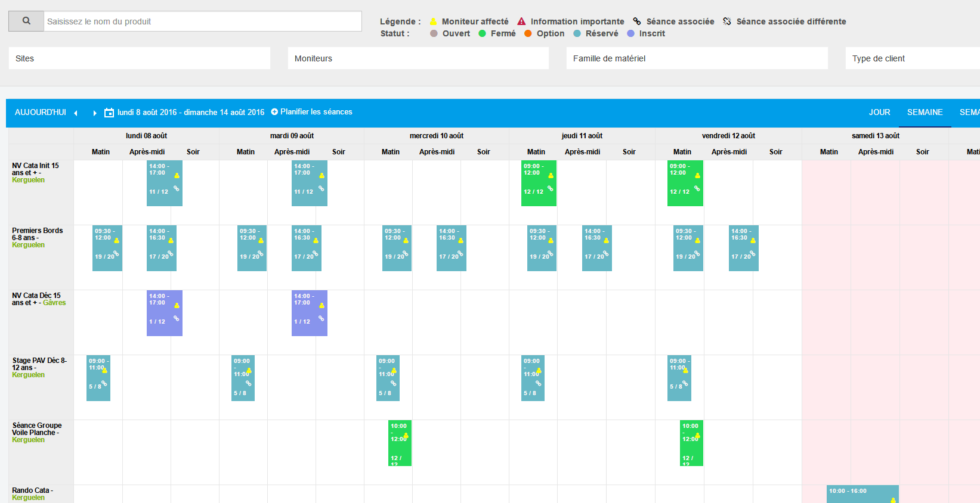Click monitor icon in Monday 09:30 Premiers Bords session
Image resolution: width=980 pixels, height=503 pixels.
[x=117, y=240]
